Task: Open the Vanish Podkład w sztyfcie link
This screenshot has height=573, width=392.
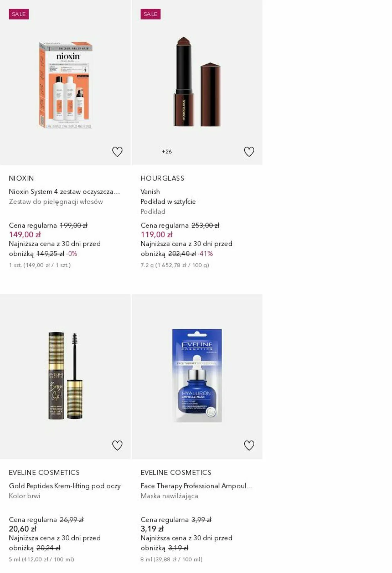Action: [168, 197]
